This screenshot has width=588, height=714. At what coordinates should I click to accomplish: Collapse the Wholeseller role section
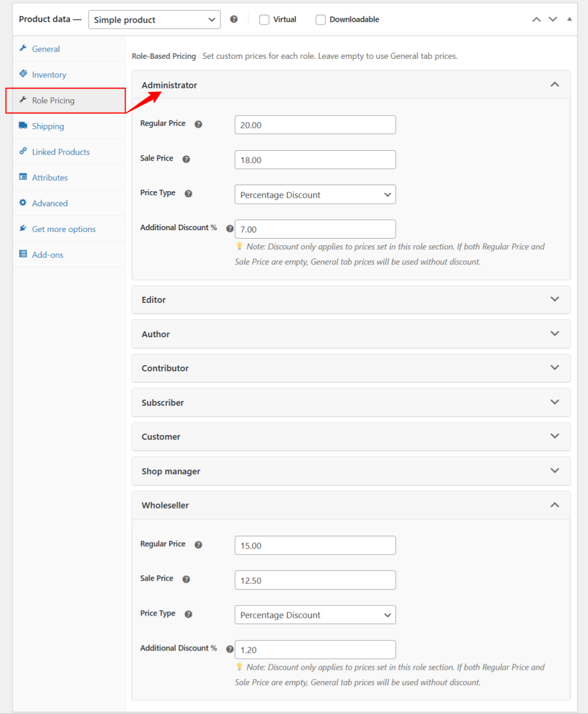tap(554, 505)
